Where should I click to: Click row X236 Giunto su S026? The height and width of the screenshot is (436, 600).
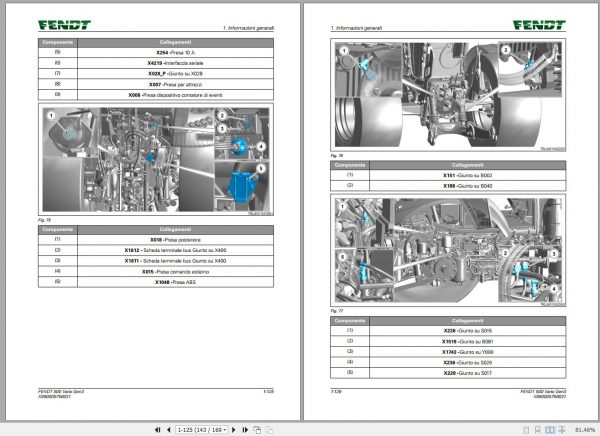click(448, 362)
